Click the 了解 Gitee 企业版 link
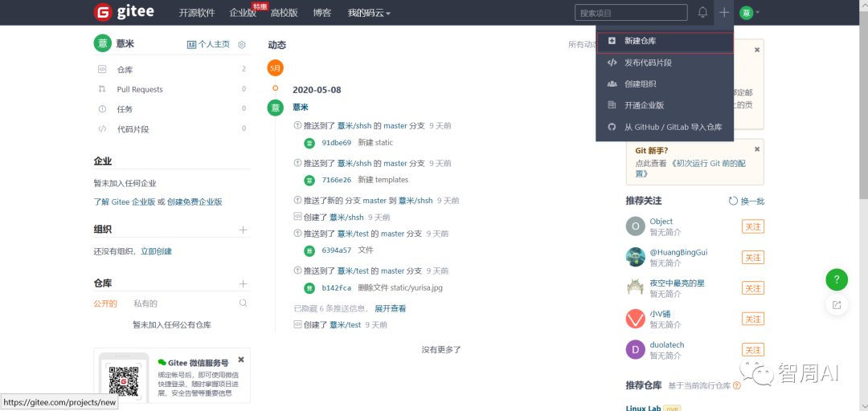868x411 pixels. (125, 202)
